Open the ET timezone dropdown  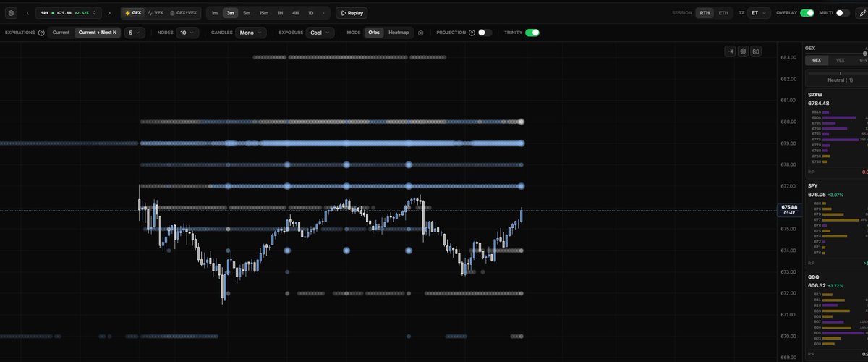click(x=759, y=13)
